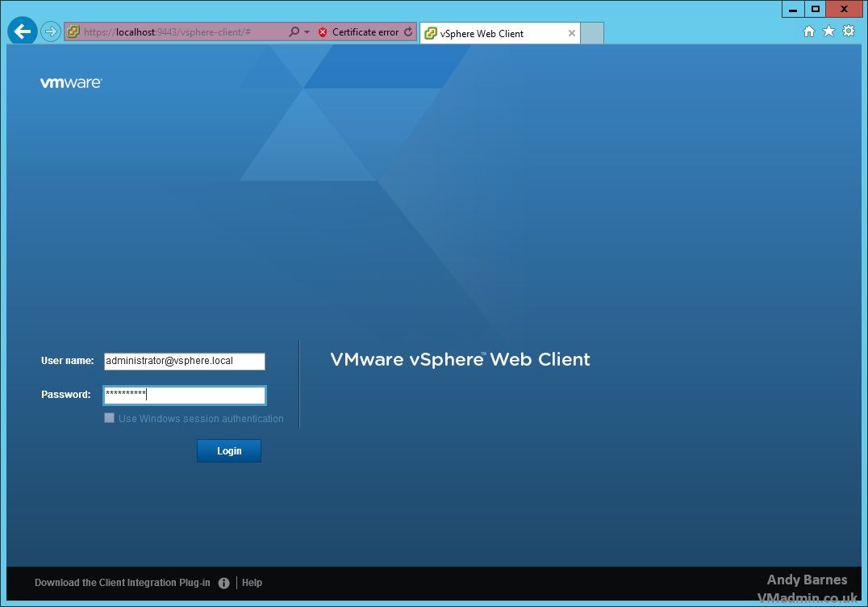
Task: Click the browser Forward arrow button
Action: [51, 32]
